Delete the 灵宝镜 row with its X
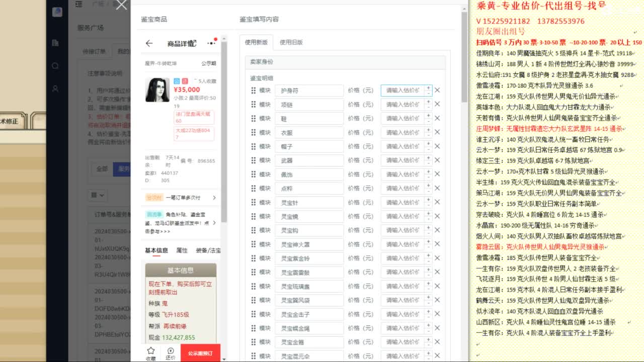 [x=437, y=216]
